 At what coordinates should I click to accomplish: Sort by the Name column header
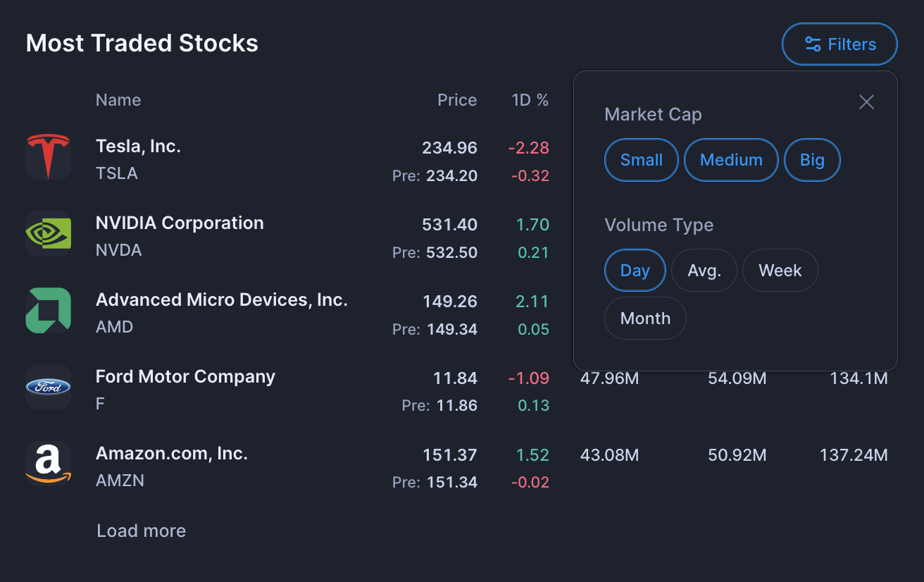[x=118, y=100]
